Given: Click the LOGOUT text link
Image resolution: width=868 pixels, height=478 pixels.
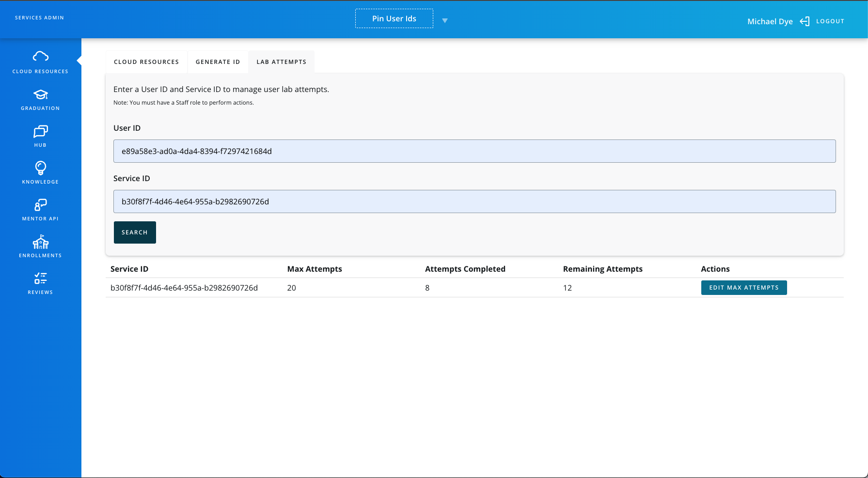Looking at the screenshot, I should 830,21.
